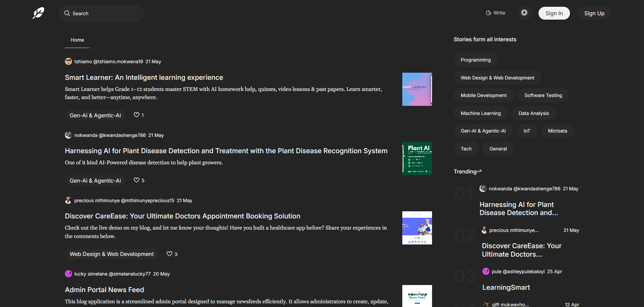Open the Plant AI post thumbnail
Image resolution: width=644 pixels, height=307 pixels.
tap(417, 159)
